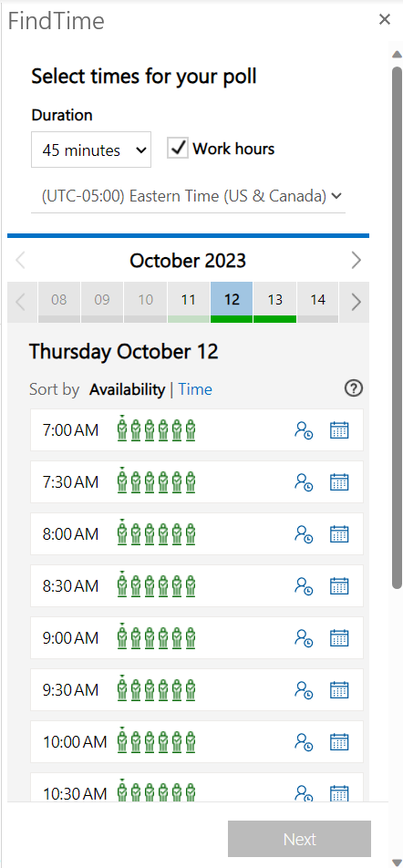The image size is (403, 868).
Task: Open calendar view icon for 9:00 AM
Action: tap(339, 638)
